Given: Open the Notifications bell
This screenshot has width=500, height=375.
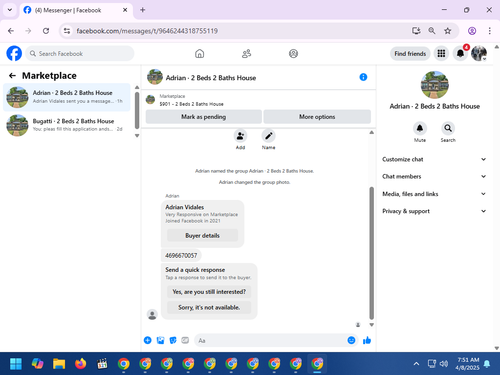Looking at the screenshot, I should pos(460,53).
